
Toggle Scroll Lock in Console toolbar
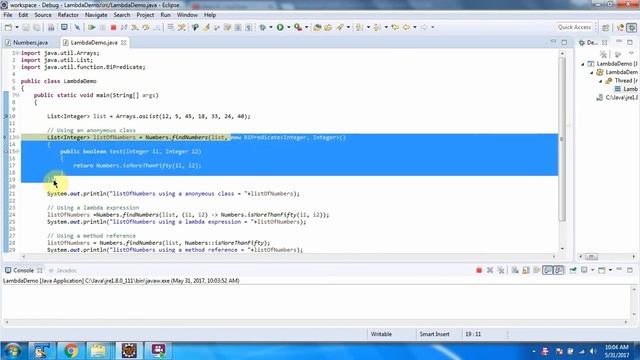pyautogui.click(x=526, y=270)
